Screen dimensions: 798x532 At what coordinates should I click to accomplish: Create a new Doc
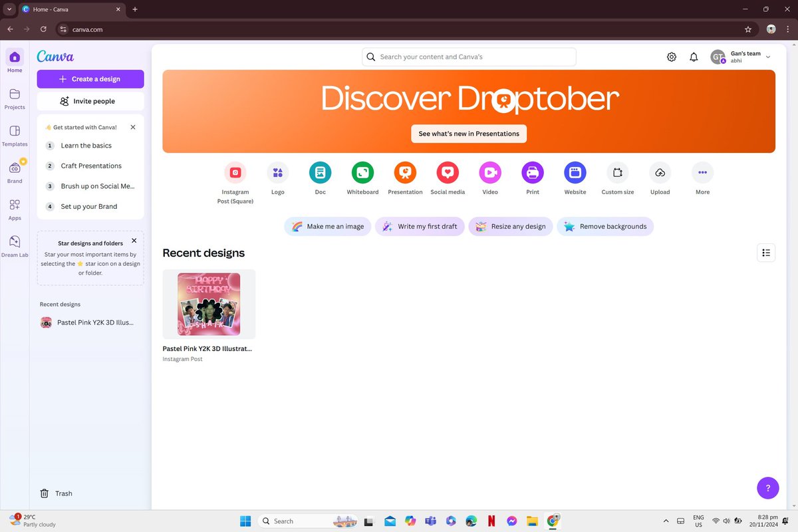point(321,172)
